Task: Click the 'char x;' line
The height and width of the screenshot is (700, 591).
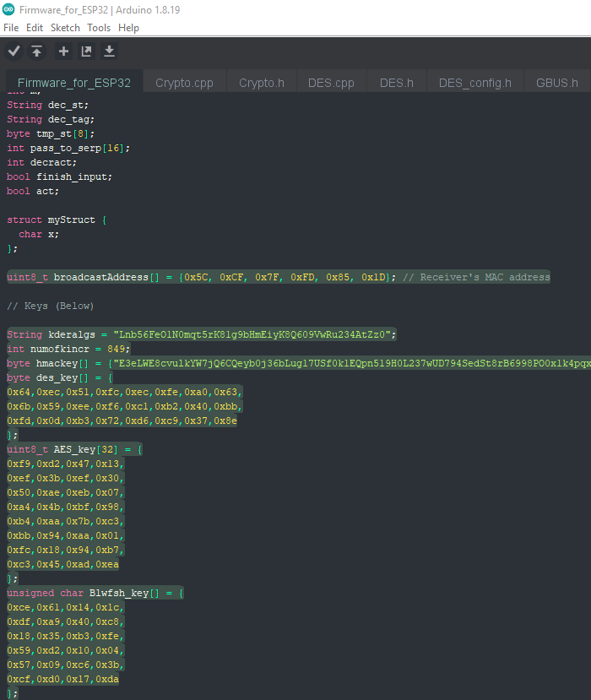Action: point(39,234)
